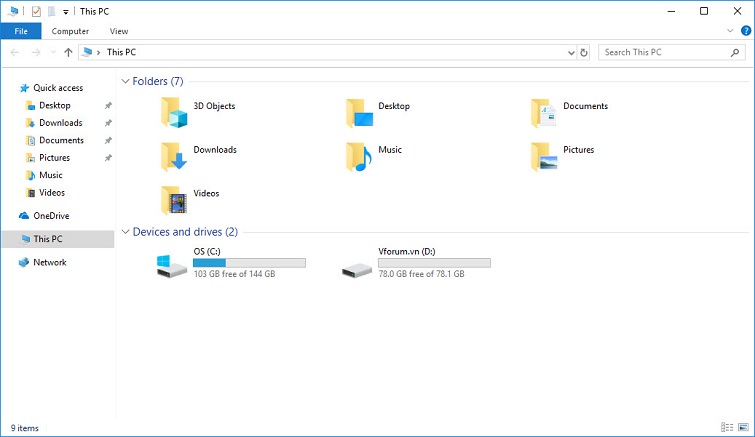The image size is (755, 437).
Task: Select OneDrive in the navigation pane
Action: (x=50, y=216)
